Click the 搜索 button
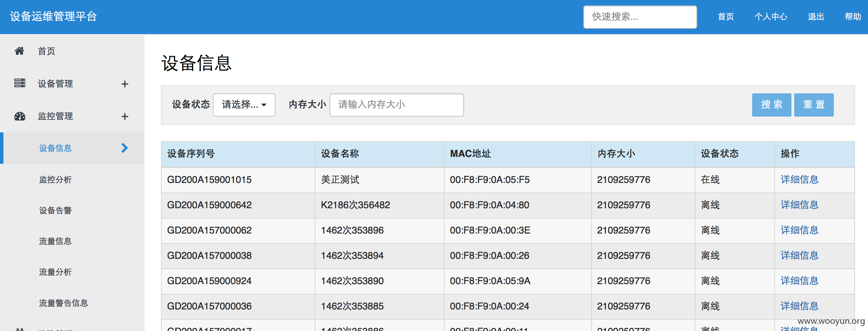This screenshot has height=331, width=868. (772, 105)
